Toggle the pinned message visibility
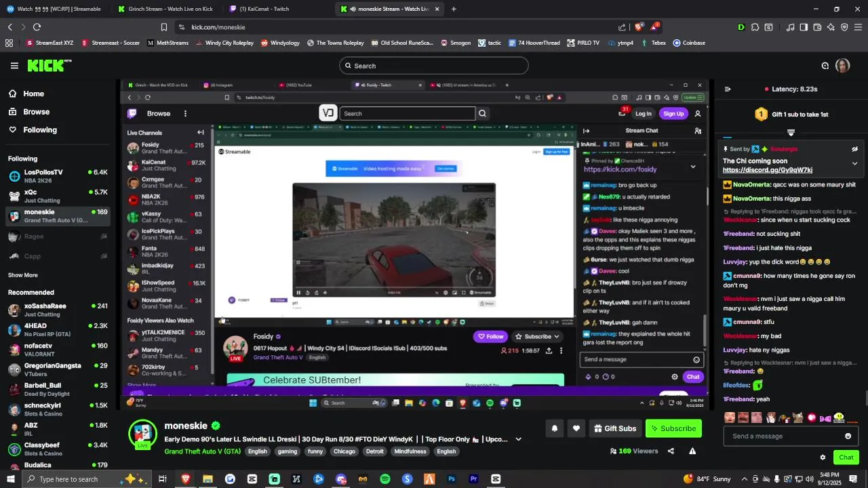868x488 pixels. 854,149
